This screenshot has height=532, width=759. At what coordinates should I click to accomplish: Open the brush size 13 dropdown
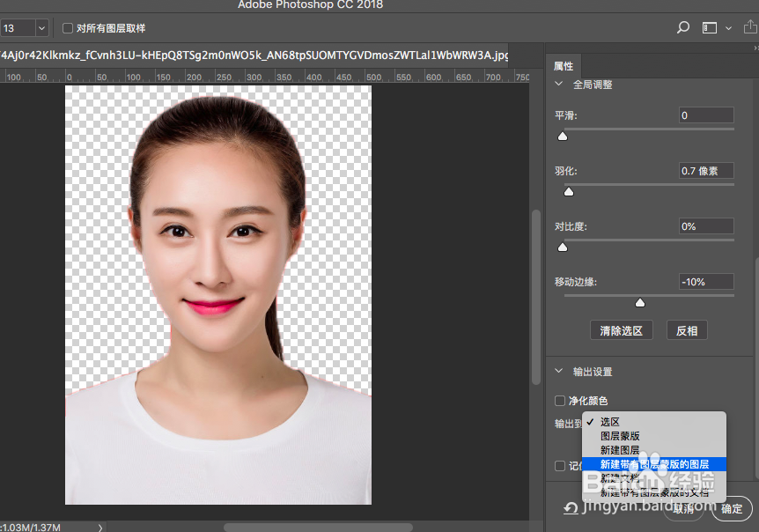click(x=41, y=28)
